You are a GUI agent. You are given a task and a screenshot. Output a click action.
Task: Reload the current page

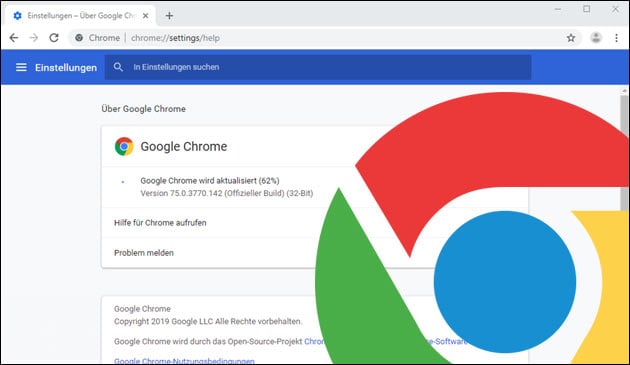54,38
